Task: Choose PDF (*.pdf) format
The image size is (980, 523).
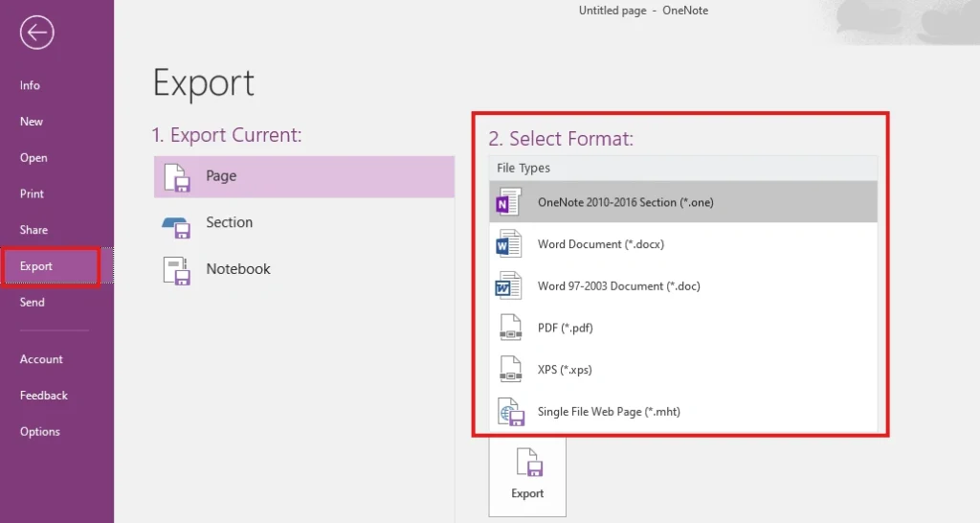Action: pos(683,328)
